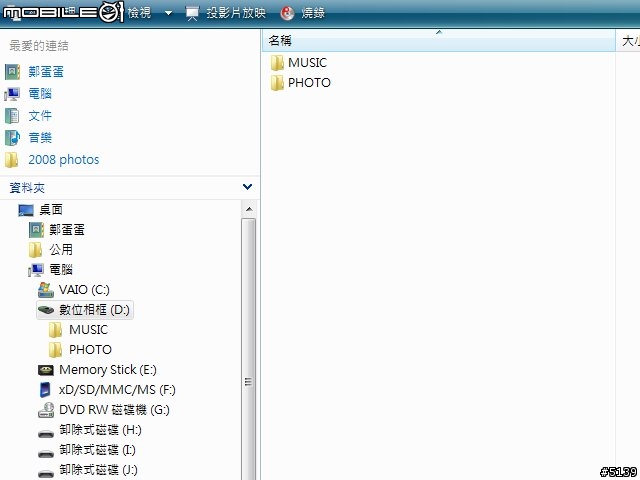This screenshot has height=480, width=640.
Task: Click the 資料夾 pane header label
Action: click(x=27, y=188)
